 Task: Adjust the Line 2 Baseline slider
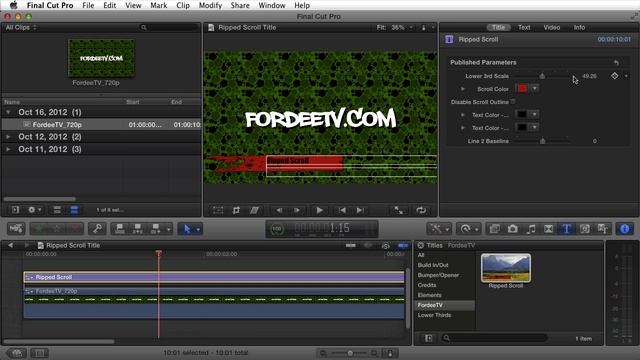(x=542, y=141)
